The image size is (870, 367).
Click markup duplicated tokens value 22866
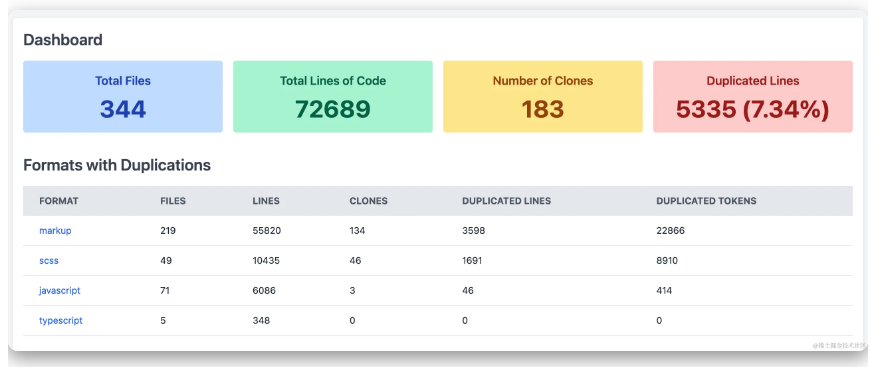[x=670, y=230]
